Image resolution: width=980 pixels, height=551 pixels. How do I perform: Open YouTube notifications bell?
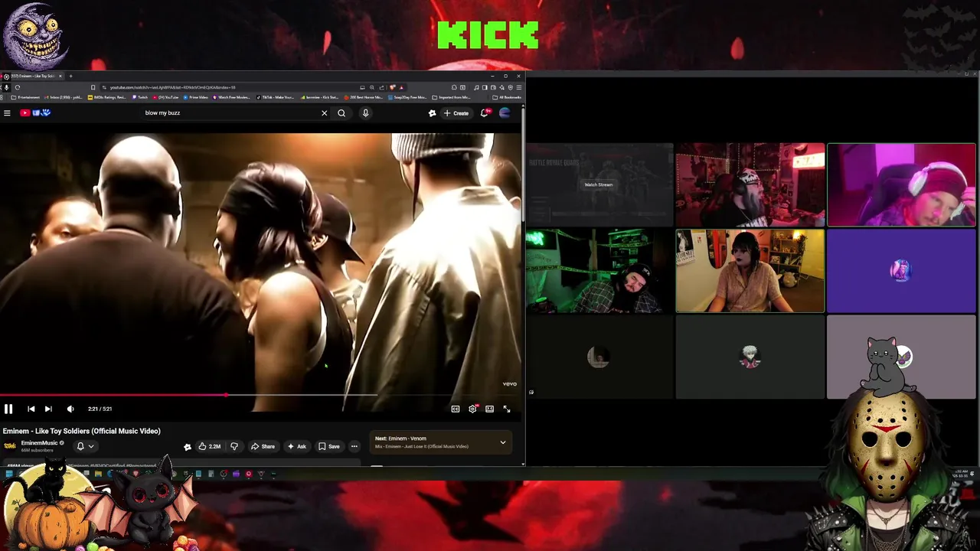click(x=485, y=113)
